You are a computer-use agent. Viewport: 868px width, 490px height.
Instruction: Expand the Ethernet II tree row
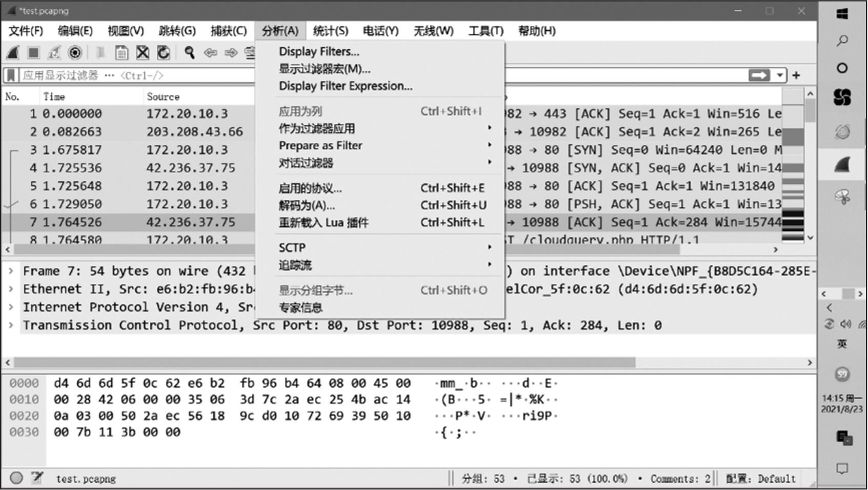tap(11, 289)
